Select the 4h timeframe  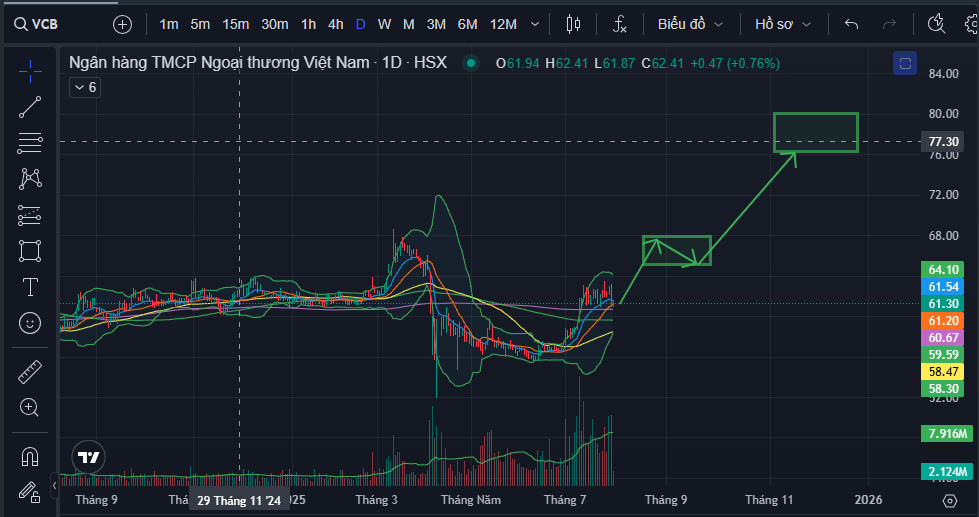point(336,24)
